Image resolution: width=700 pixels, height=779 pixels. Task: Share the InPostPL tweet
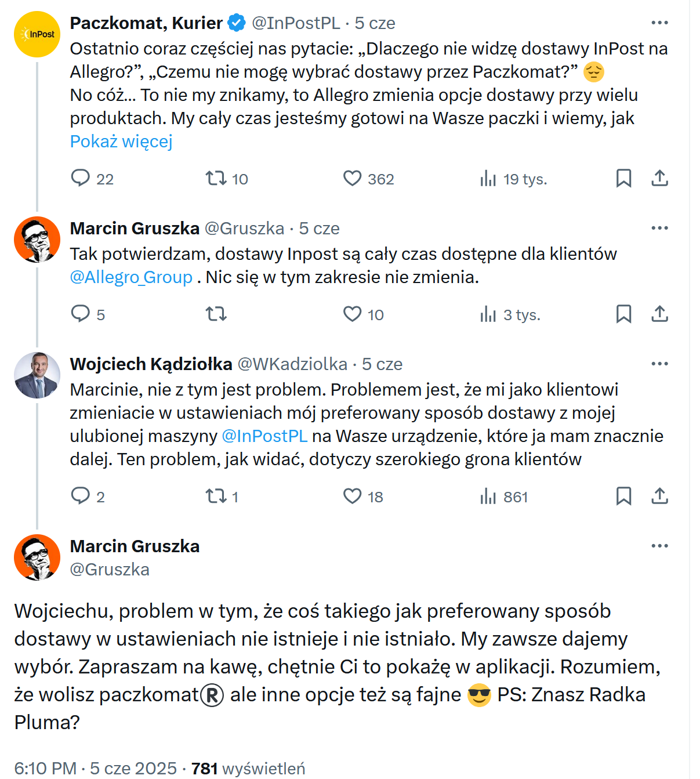coord(659,178)
